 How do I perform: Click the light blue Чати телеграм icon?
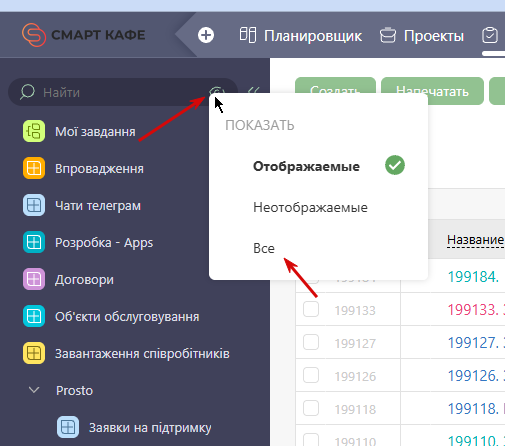34,205
